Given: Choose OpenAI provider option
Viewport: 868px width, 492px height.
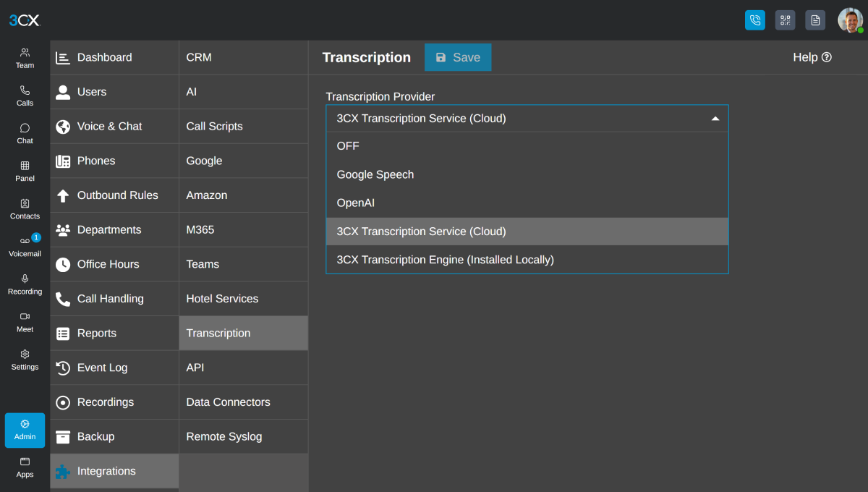Looking at the screenshot, I should click(527, 203).
